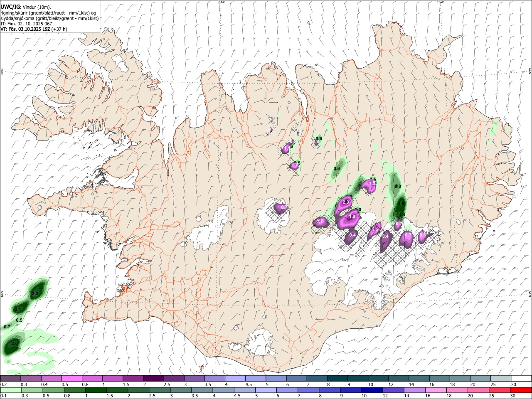Click the 2.2 rainfall value offshore southwest
Screen dimensions: 532x399
35,294
